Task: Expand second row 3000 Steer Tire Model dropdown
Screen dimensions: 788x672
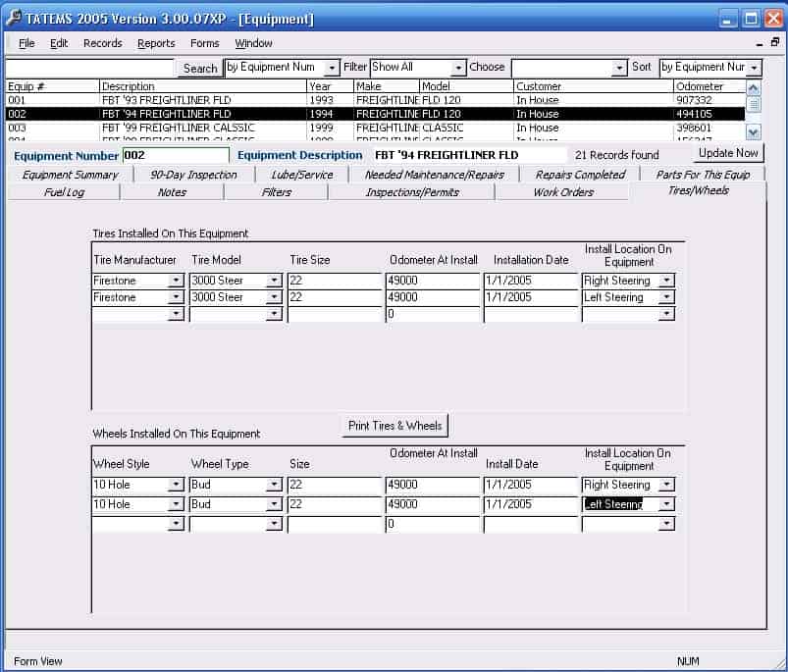Action: point(274,297)
